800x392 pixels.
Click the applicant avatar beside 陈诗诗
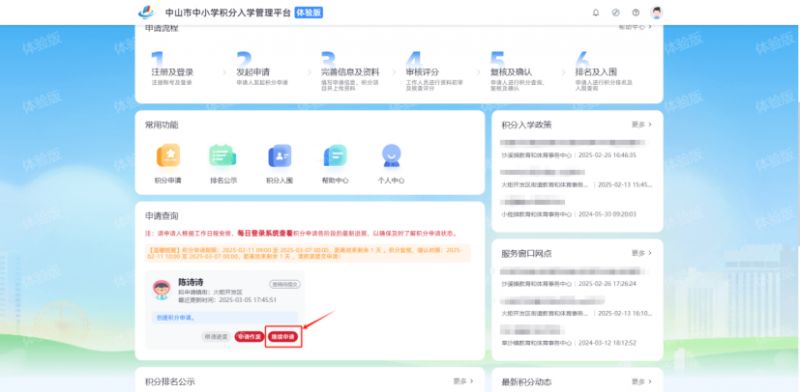pyautogui.click(x=162, y=289)
